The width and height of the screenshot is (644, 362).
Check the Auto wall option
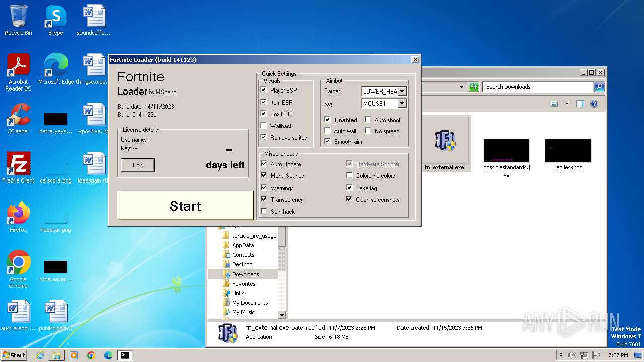point(328,131)
